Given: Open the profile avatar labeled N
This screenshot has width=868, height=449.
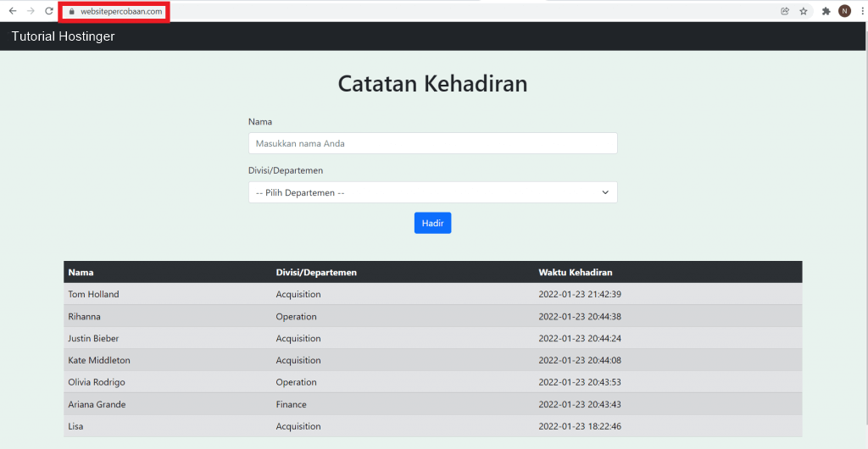Looking at the screenshot, I should click(x=844, y=11).
